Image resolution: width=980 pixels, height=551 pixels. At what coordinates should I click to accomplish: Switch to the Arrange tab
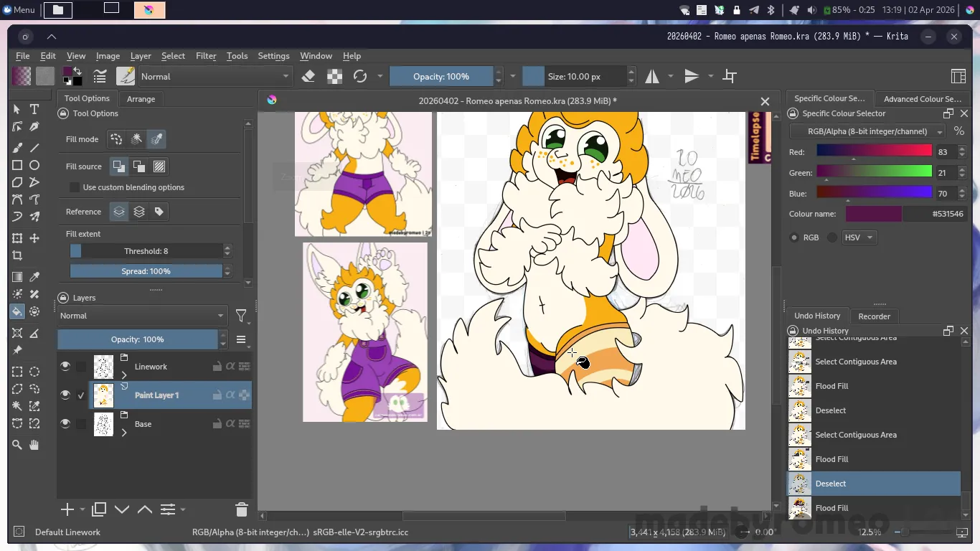[141, 99]
